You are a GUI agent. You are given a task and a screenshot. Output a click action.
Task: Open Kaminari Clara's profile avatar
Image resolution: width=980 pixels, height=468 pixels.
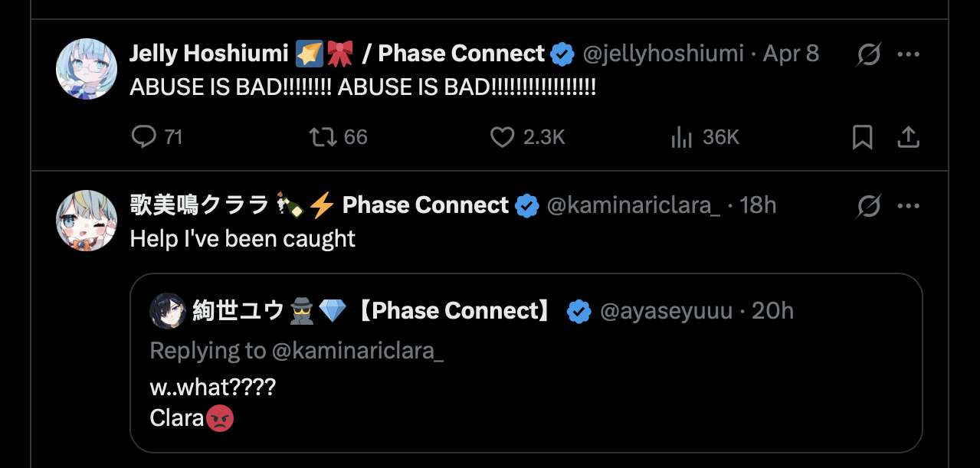(x=87, y=221)
